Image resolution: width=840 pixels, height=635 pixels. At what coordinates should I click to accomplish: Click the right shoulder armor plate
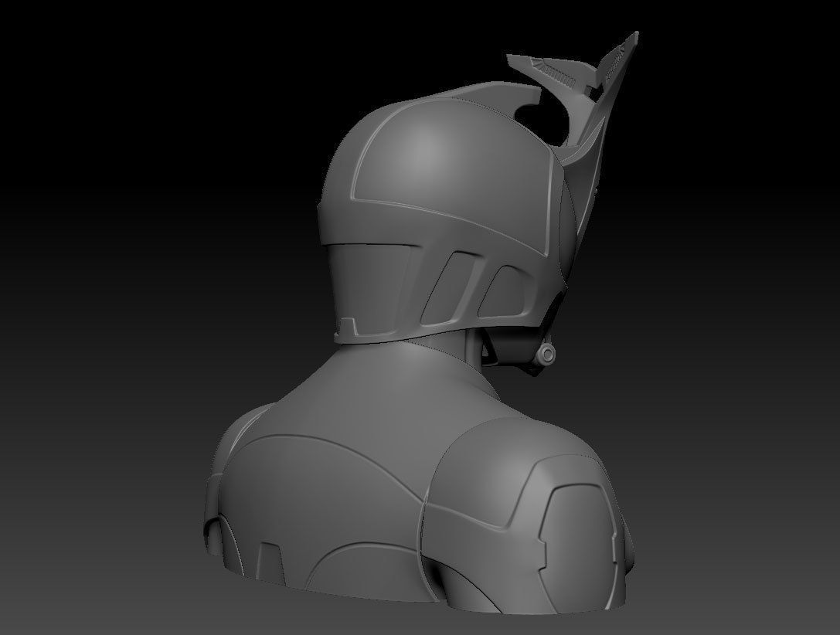pos(528,514)
